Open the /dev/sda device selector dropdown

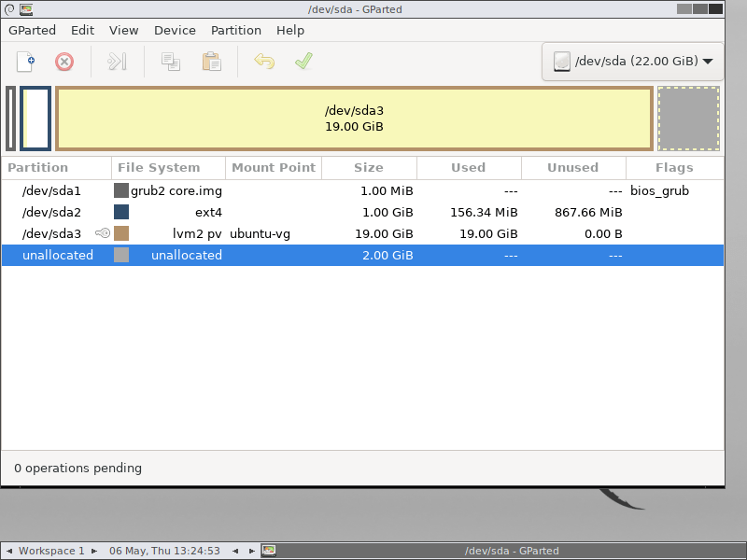(x=632, y=62)
